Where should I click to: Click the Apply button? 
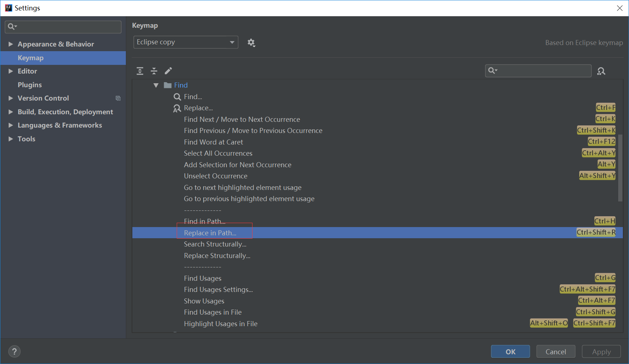tap(601, 351)
